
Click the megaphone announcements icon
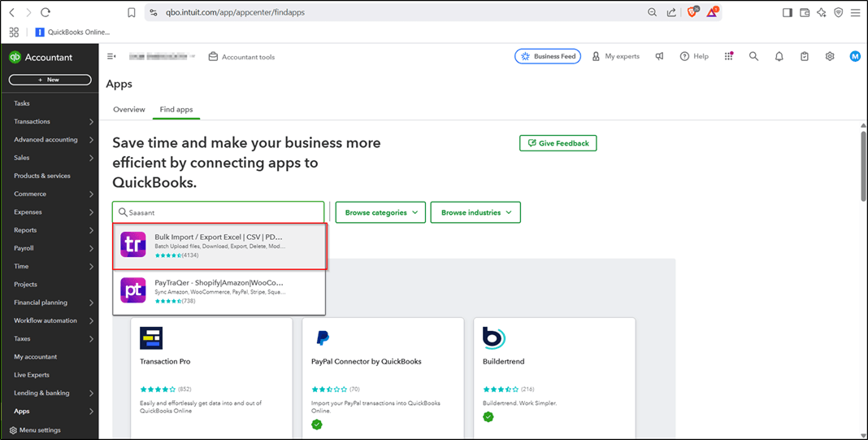[x=660, y=56]
